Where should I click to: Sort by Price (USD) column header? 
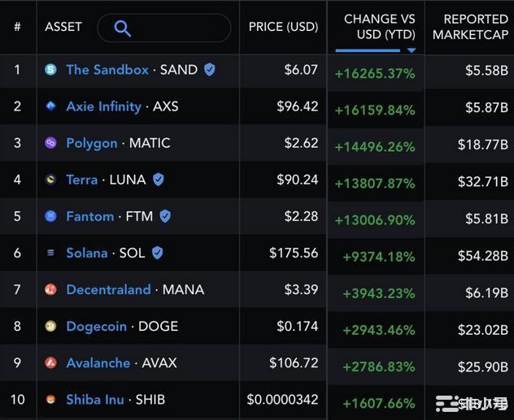click(x=283, y=27)
